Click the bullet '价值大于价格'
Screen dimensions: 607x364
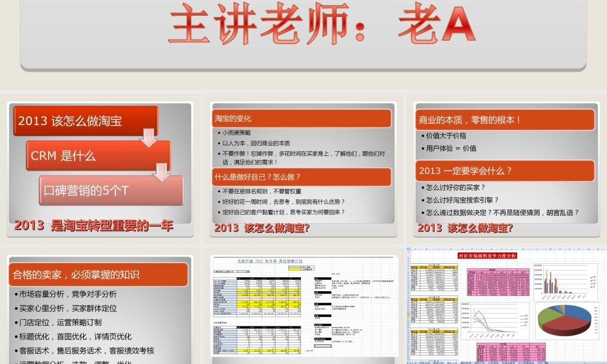tap(446, 136)
